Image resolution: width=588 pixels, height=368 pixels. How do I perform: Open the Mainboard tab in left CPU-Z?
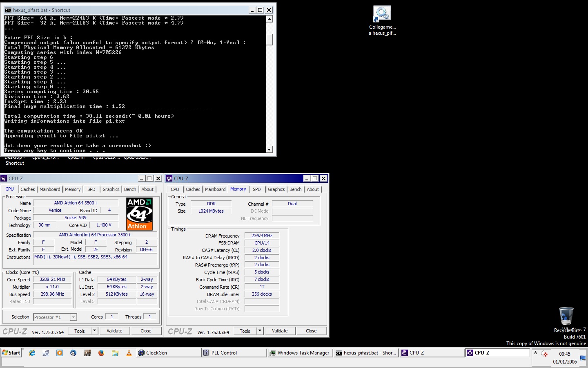[50, 189]
